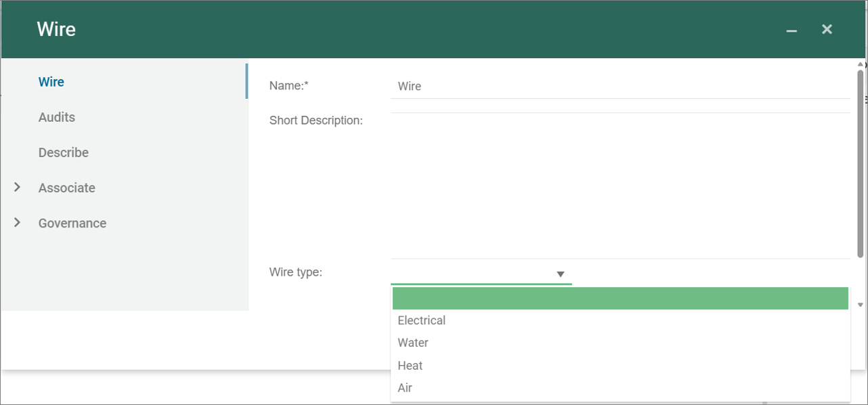Viewport: 868px width, 405px height.
Task: Click the Wire type combo box field
Action: (473, 274)
